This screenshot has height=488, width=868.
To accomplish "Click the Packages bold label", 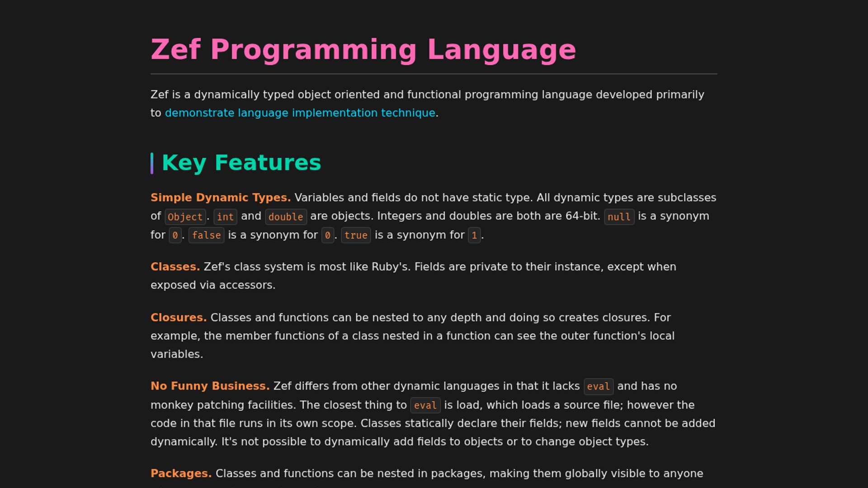I will tap(181, 474).
